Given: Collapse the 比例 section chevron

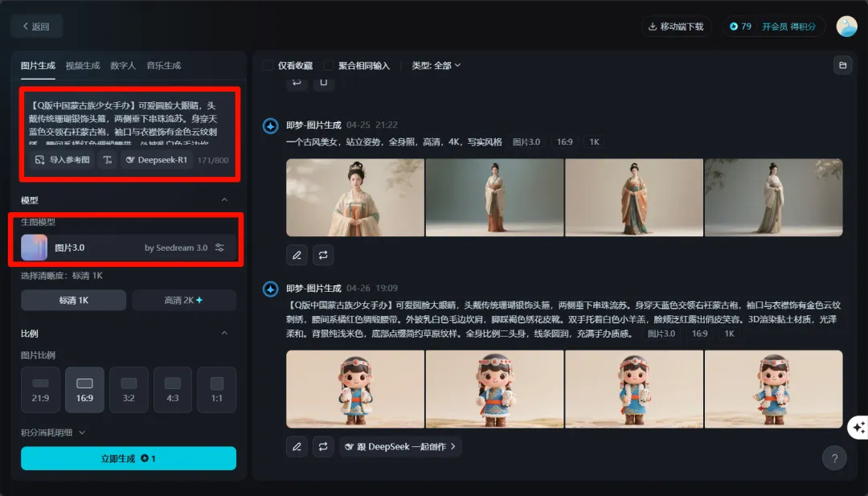Looking at the screenshot, I should [224, 334].
